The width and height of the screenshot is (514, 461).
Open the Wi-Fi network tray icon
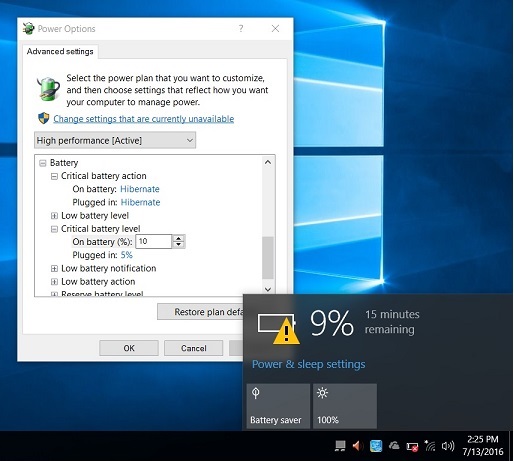(430, 446)
